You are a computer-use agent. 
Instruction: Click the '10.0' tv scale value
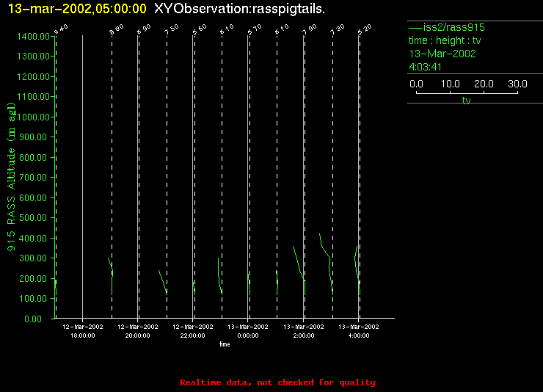(451, 84)
